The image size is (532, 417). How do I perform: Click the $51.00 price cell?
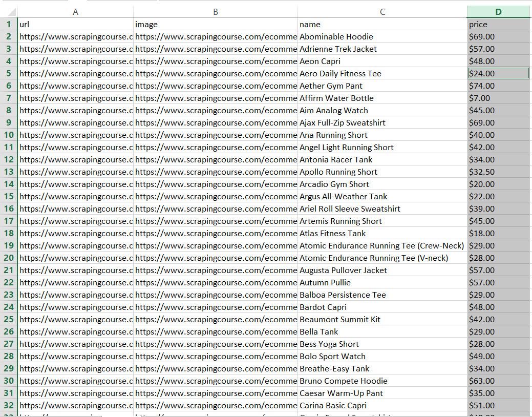(498, 405)
